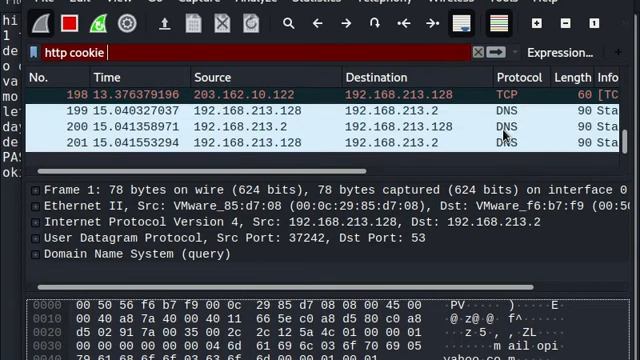The height and width of the screenshot is (360, 640).
Task: Reset text to normal size
Action: point(594,23)
